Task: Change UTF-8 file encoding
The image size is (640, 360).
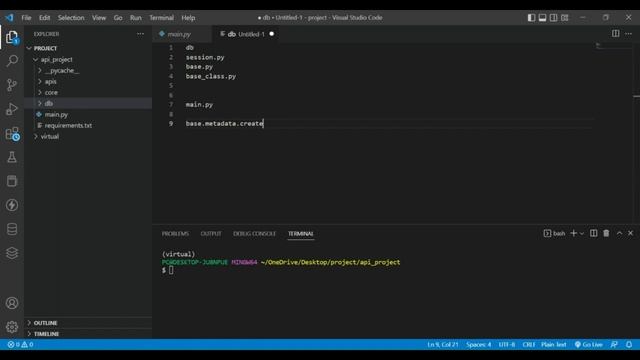Action: 507,344
